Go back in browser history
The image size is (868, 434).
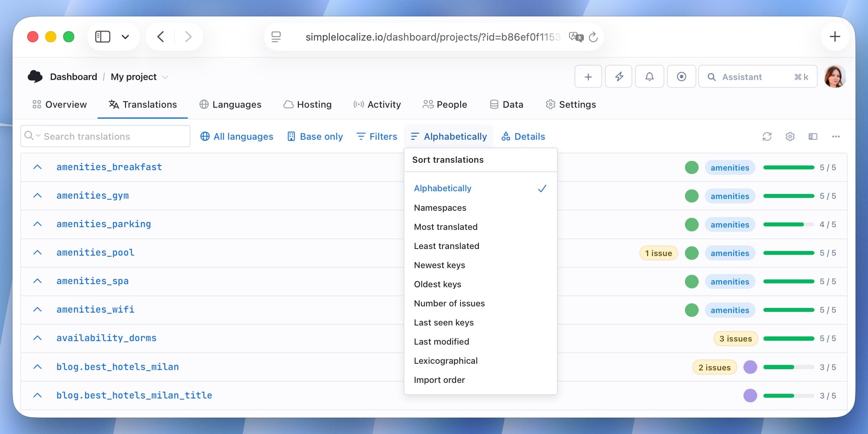coord(160,37)
